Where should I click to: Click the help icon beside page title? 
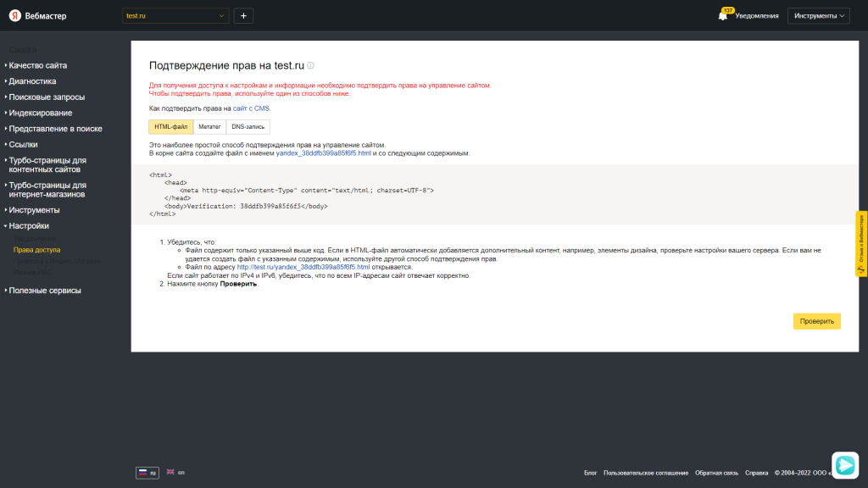point(310,66)
